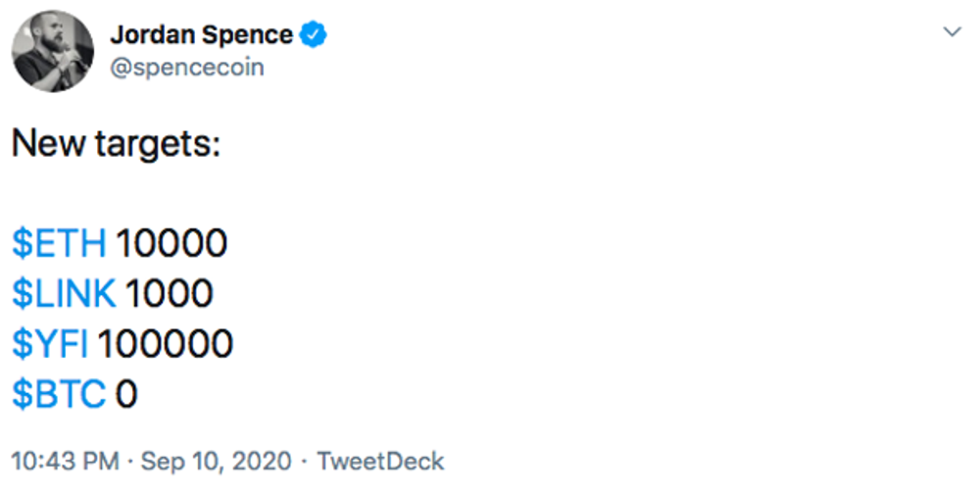
Task: Click the 1000 value beside $LINK
Action: pos(170,293)
